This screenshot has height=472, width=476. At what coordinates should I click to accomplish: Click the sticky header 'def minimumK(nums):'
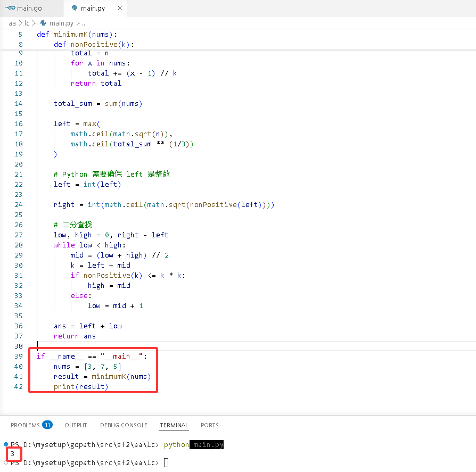(77, 35)
